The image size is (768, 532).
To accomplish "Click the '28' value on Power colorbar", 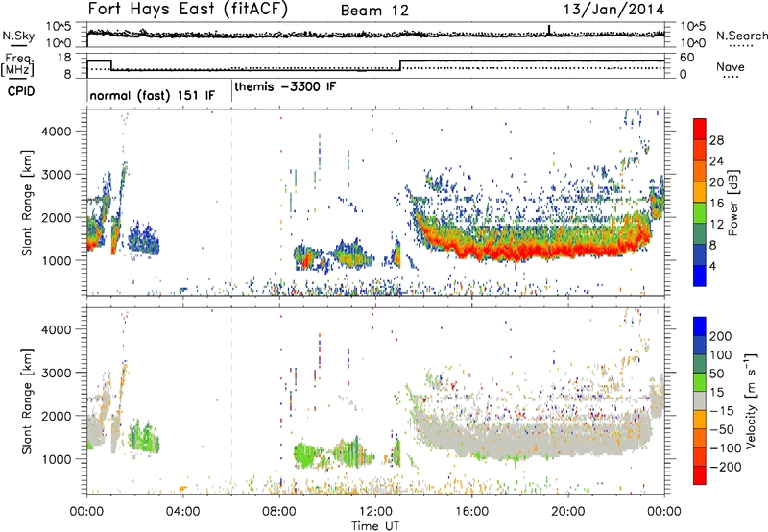I will (x=716, y=140).
